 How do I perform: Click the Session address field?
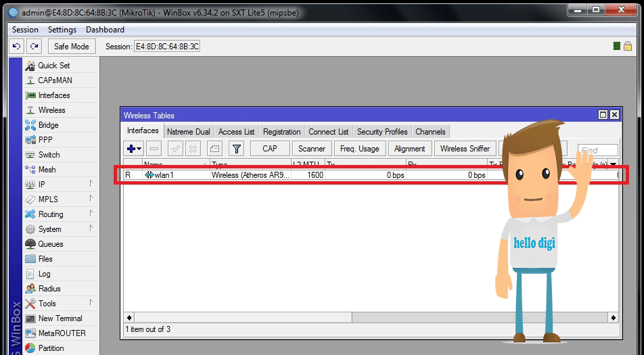(x=167, y=47)
